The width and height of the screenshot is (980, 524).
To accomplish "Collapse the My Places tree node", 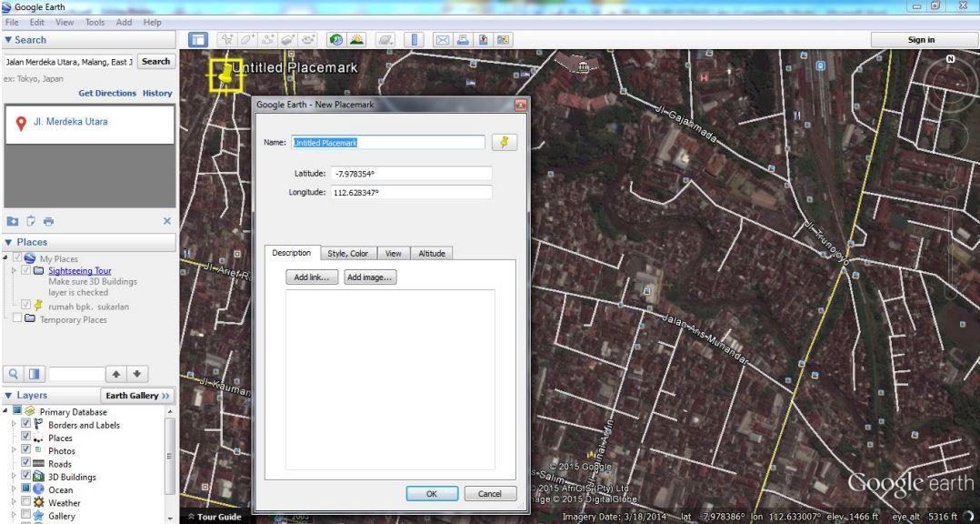I will coord(6,257).
